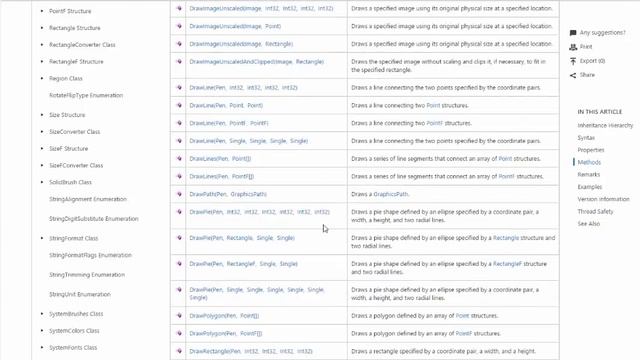The width and height of the screenshot is (640, 360).
Task: Expand the PointF Structure tree node
Action: click(42, 11)
